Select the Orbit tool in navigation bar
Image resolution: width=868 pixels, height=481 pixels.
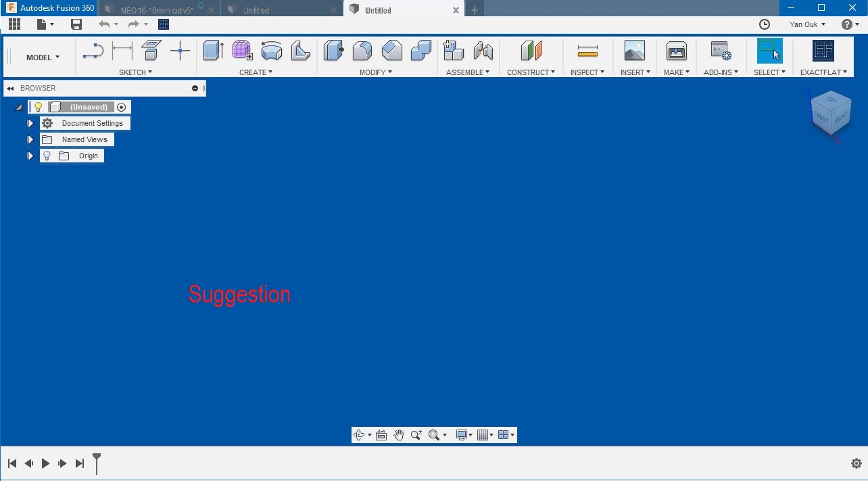360,434
